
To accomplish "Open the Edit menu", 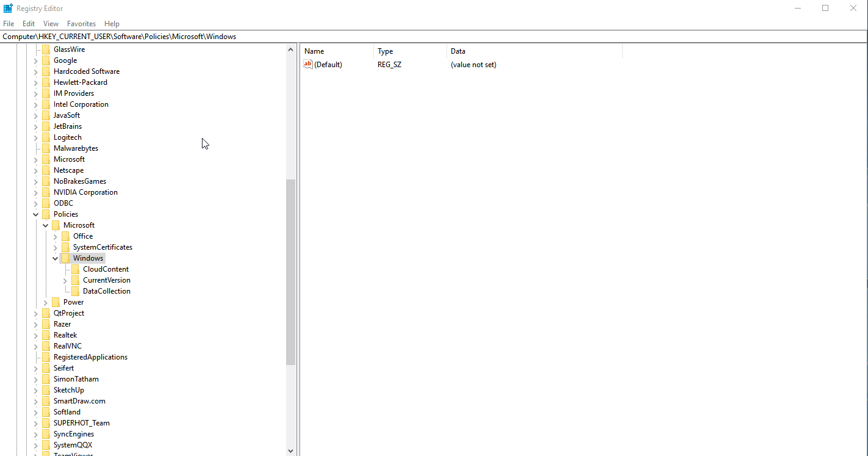I will click(29, 24).
